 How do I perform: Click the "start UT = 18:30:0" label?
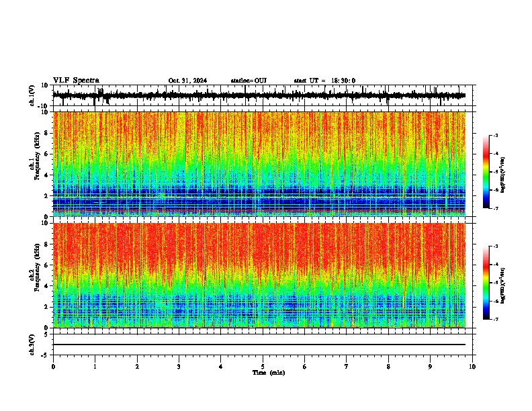tap(324, 81)
